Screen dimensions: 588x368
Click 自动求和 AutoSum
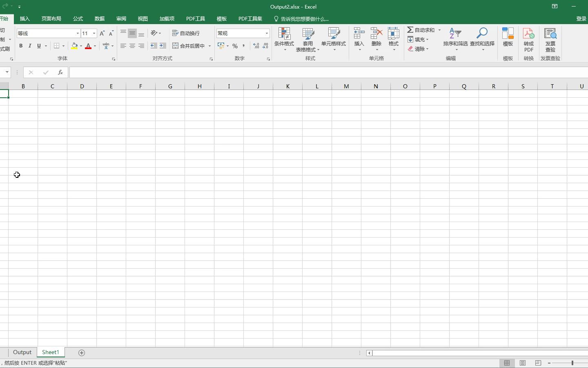click(421, 30)
